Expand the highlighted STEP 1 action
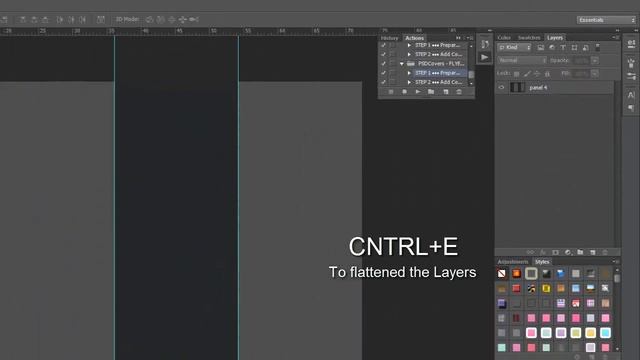The height and width of the screenshot is (360, 640). (409, 73)
